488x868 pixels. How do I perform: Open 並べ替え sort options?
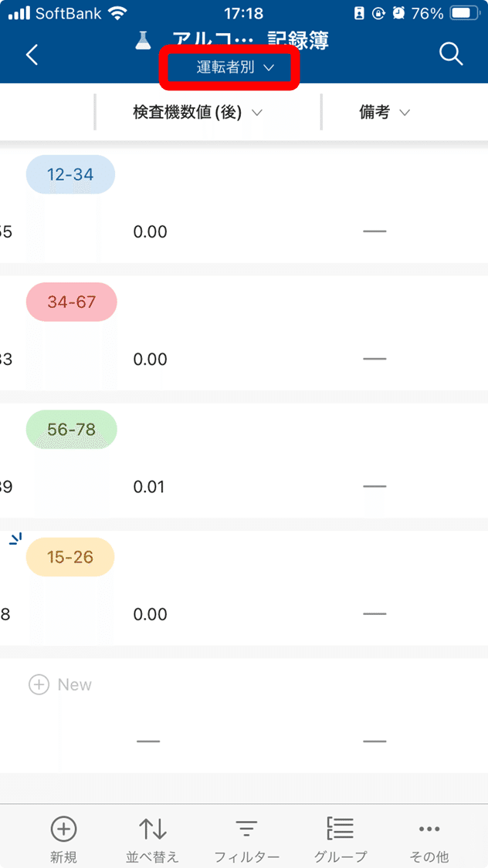152,829
